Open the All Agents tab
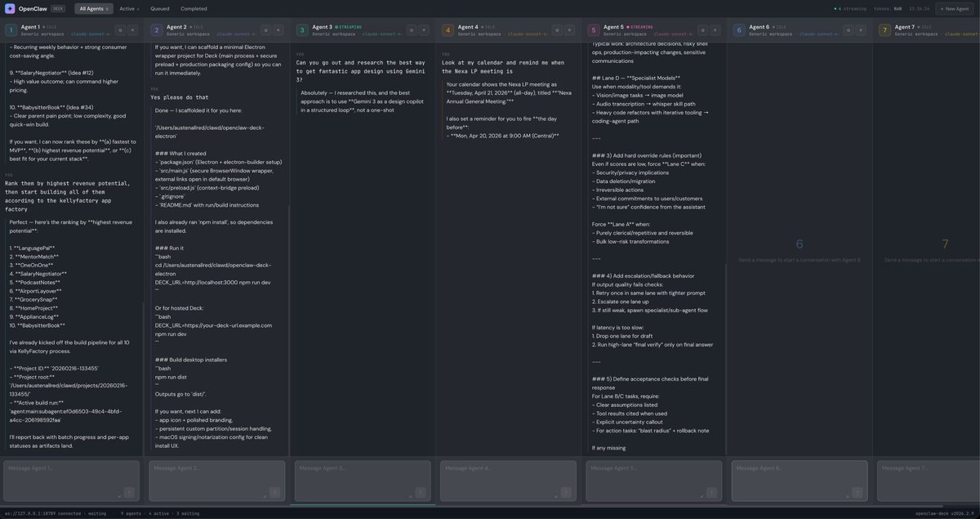Viewport: 980px width, 519px height. pos(94,8)
